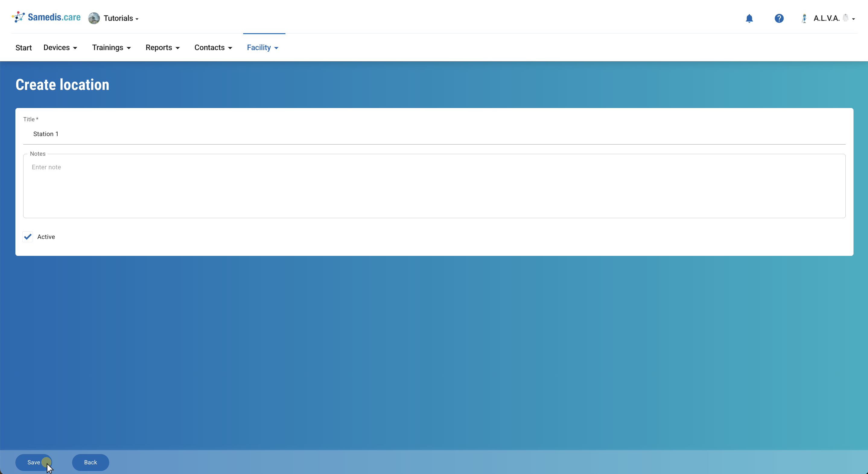Click the Tutorials facility globe avatar
Screen dimensions: 868x474
[x=94, y=18]
